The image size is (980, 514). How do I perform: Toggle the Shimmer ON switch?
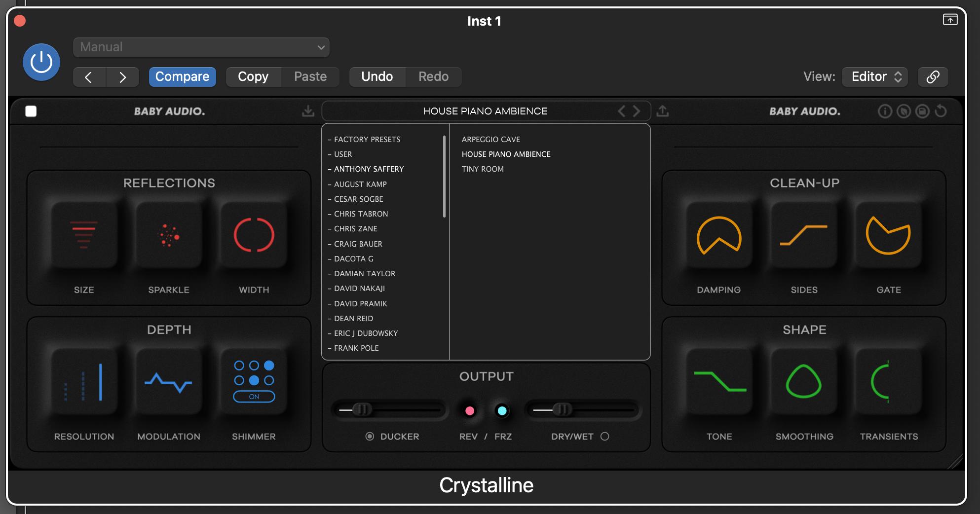pyautogui.click(x=254, y=397)
